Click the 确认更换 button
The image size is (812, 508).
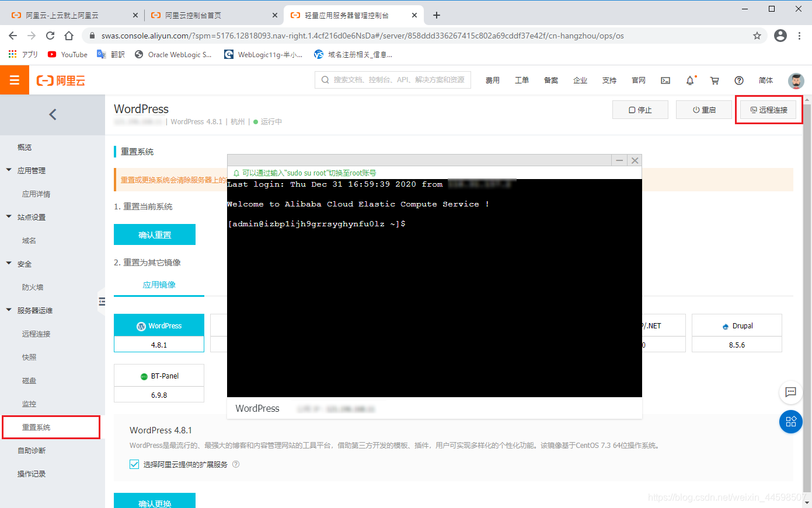click(155, 500)
